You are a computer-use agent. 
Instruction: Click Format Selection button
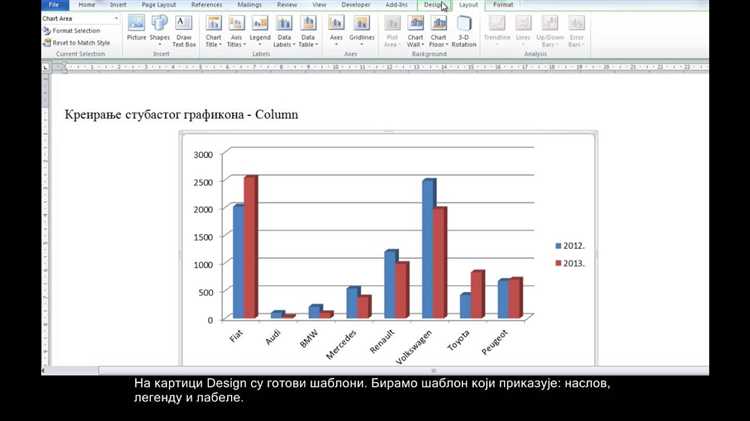(x=72, y=31)
